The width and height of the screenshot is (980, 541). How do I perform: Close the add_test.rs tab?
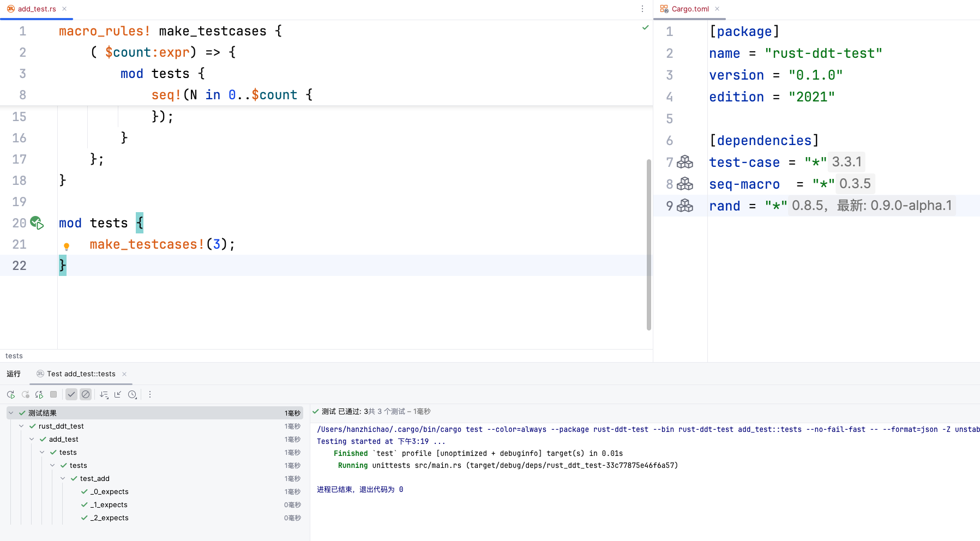tap(64, 9)
